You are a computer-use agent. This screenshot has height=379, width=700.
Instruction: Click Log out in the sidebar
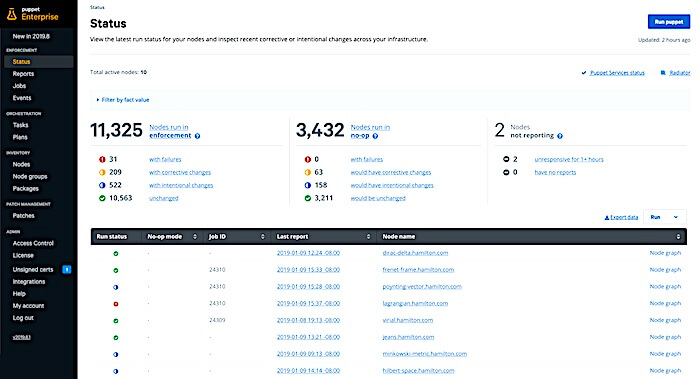[x=23, y=318]
